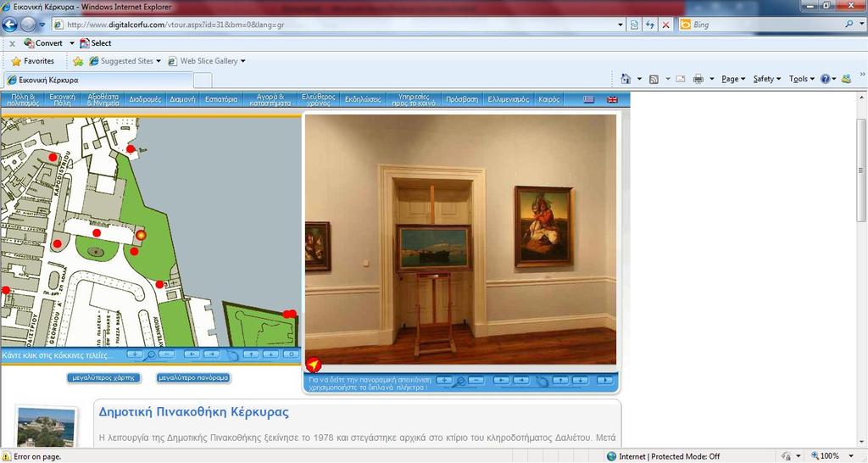Open the Page dropdown menu
The width and height of the screenshot is (868, 463).
click(733, 79)
